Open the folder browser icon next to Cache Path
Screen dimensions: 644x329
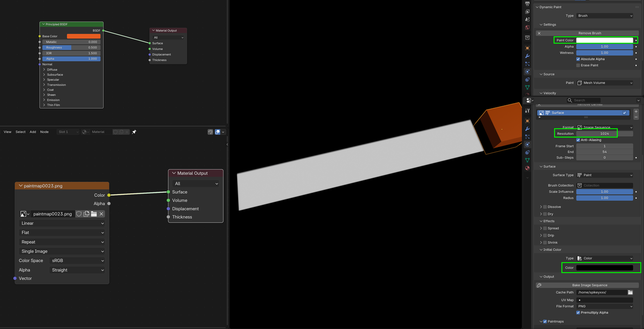[x=629, y=292]
